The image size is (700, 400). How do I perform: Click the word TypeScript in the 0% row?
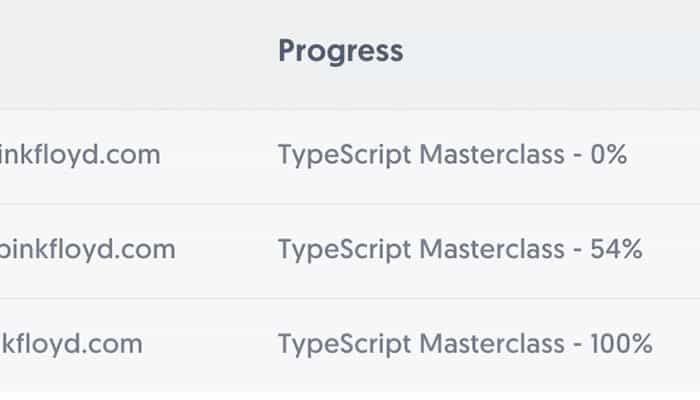point(345,156)
